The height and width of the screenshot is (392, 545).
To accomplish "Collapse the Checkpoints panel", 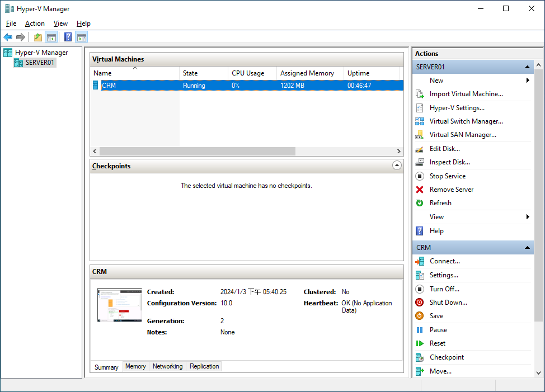I will point(397,166).
